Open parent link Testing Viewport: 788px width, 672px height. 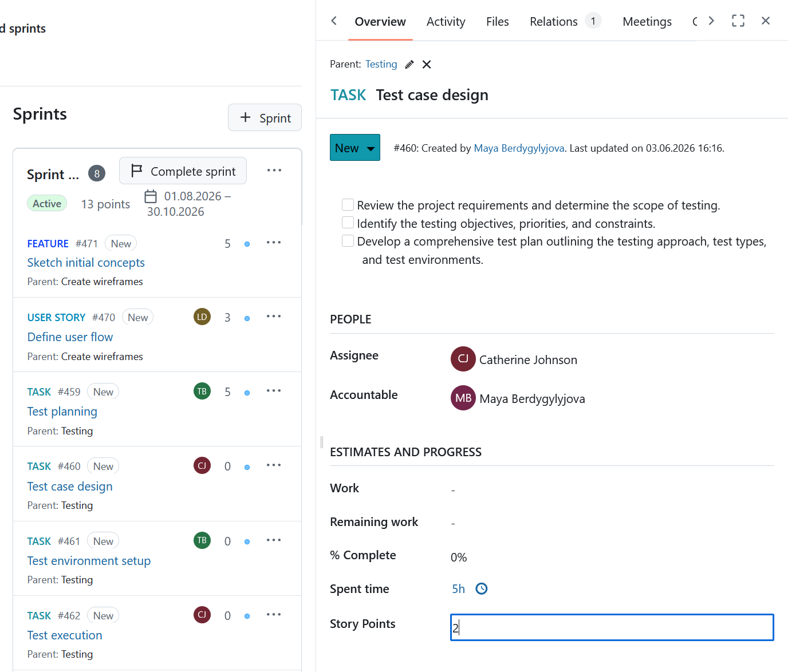[x=381, y=64]
